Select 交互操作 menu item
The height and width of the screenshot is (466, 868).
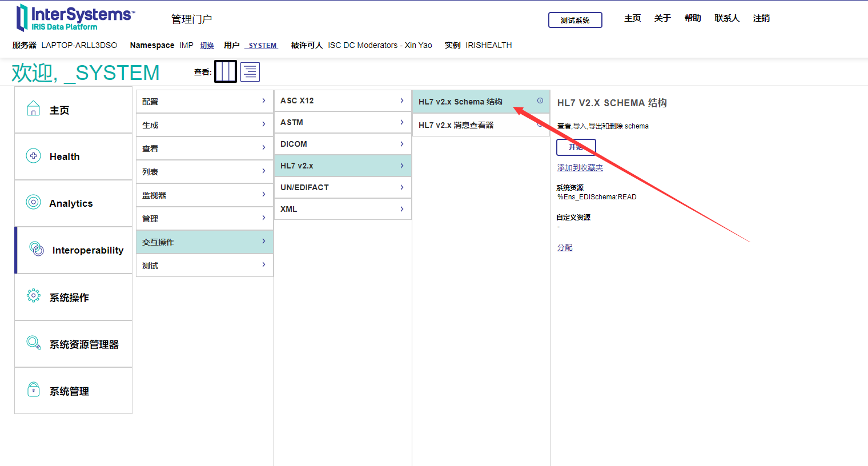(204, 242)
